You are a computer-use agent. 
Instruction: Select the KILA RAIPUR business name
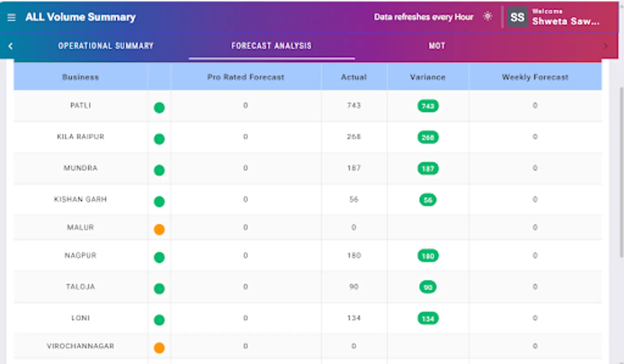pyautogui.click(x=81, y=137)
